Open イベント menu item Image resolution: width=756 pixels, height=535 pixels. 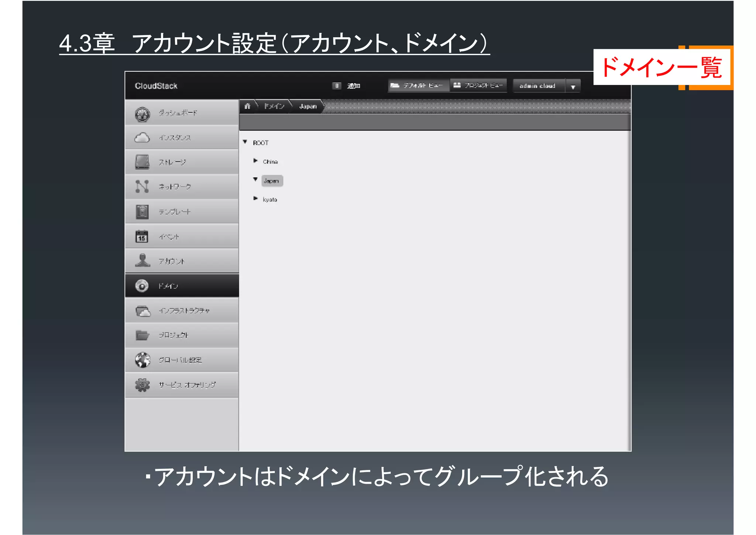[x=182, y=236]
